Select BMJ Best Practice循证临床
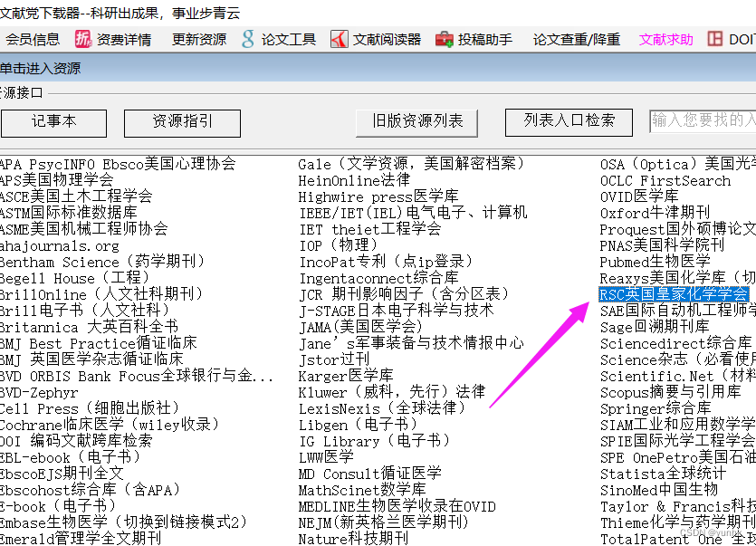 tap(99, 343)
